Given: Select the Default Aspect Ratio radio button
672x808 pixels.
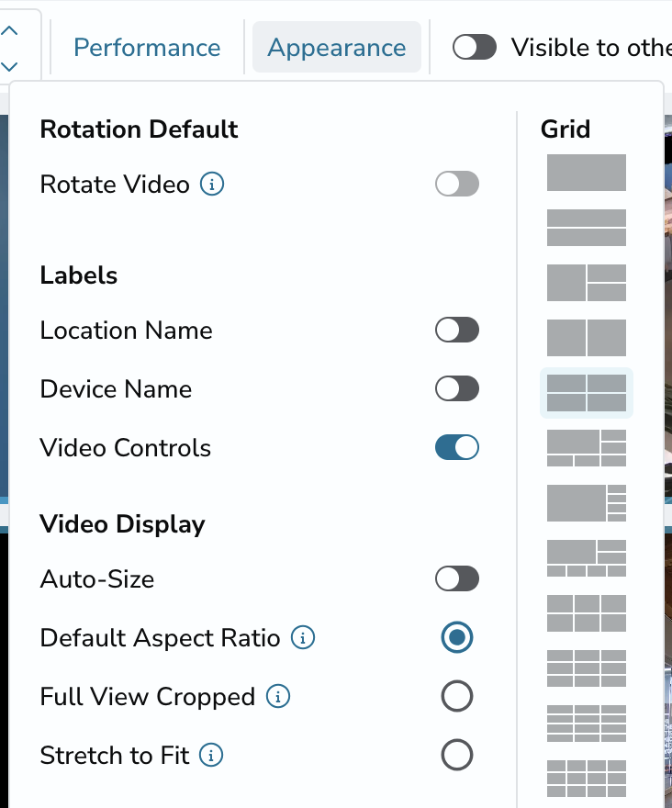Looking at the screenshot, I should (457, 637).
